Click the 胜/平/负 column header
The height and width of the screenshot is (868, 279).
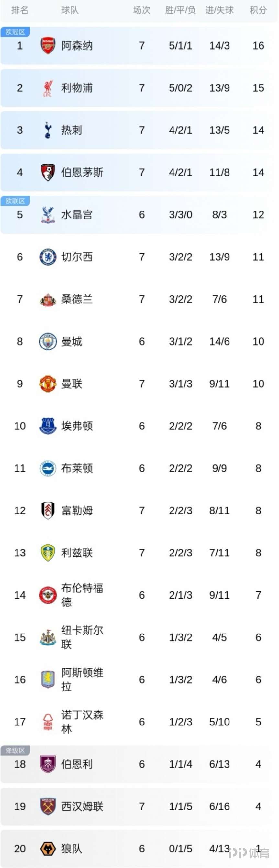click(180, 10)
